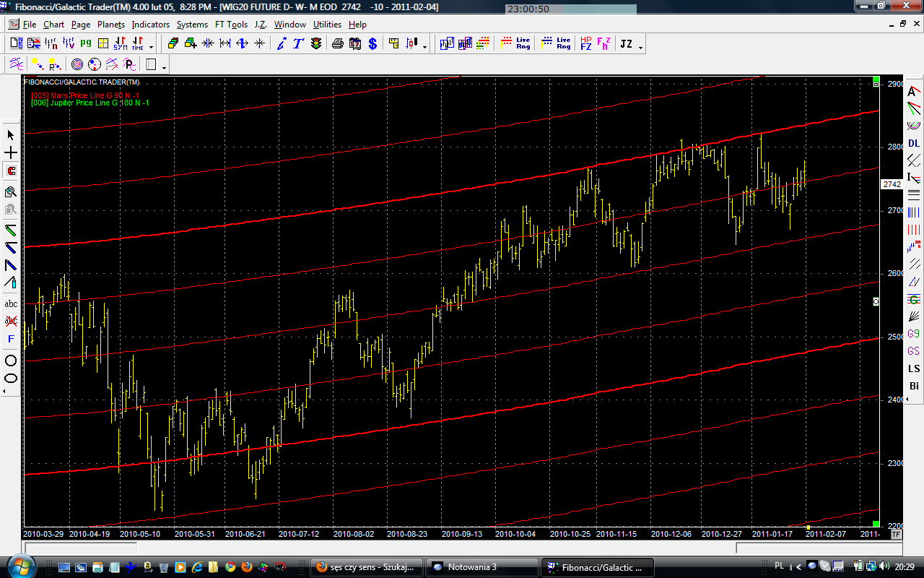Select the blue dollar sign icon
The image size is (924, 578).
click(372, 44)
